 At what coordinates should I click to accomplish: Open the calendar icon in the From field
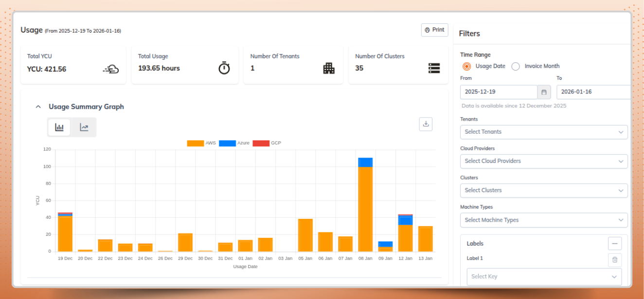click(x=543, y=91)
